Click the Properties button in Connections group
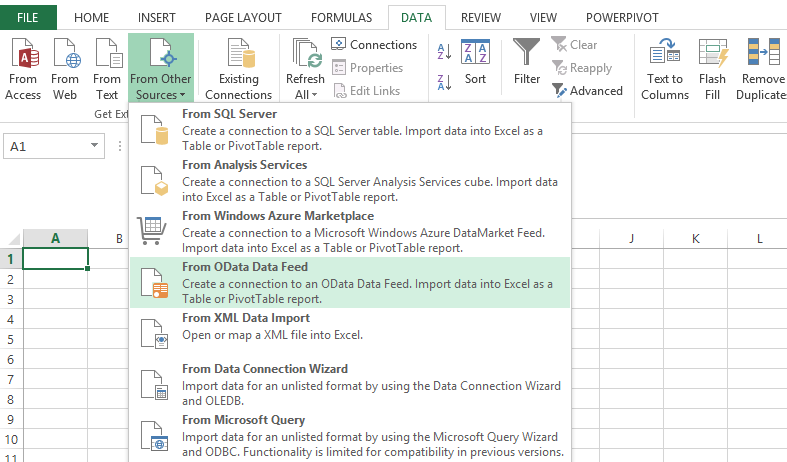This screenshot has width=787, height=462. click(x=367, y=68)
